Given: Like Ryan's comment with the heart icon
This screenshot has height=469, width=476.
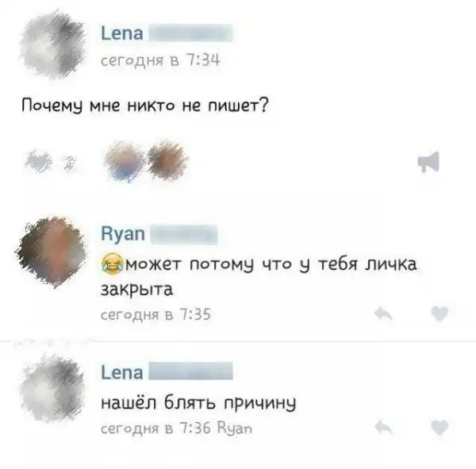Looking at the screenshot, I should (x=440, y=313).
